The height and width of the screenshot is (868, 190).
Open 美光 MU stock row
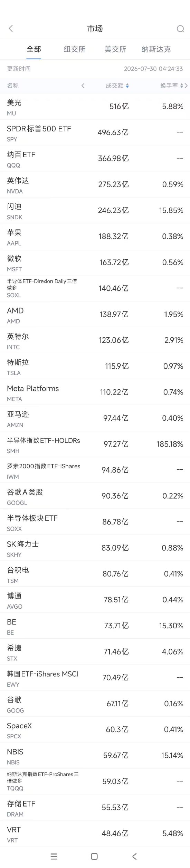tap(95, 107)
